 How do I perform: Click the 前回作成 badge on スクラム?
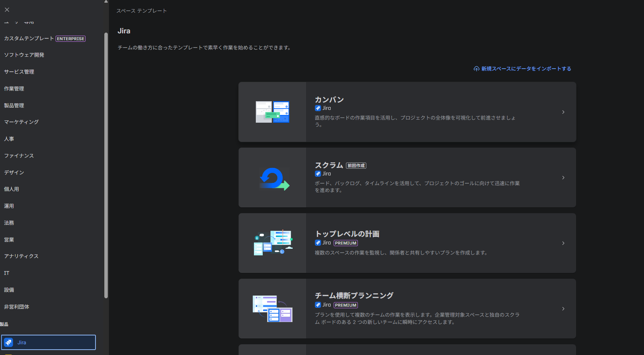356,166
